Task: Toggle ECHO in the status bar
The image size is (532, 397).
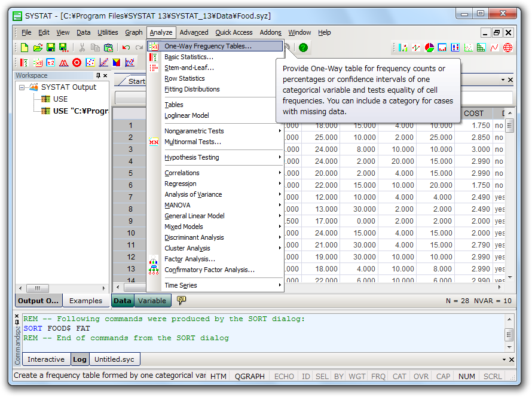Action: tap(284, 376)
